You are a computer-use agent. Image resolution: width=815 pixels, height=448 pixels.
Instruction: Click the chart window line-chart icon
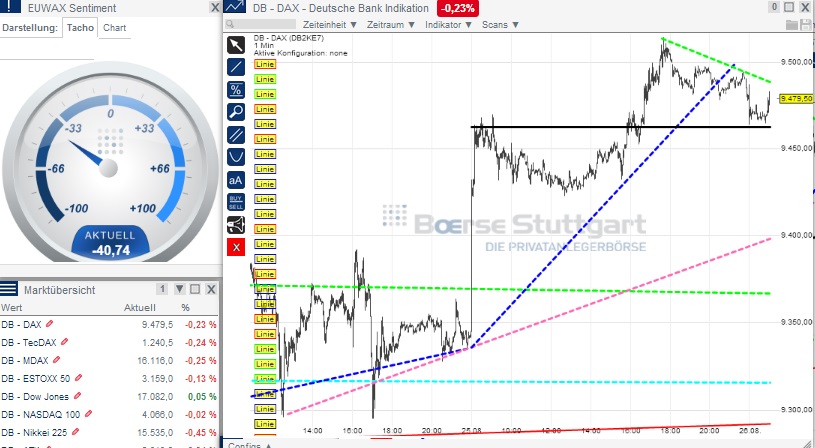(x=234, y=7)
